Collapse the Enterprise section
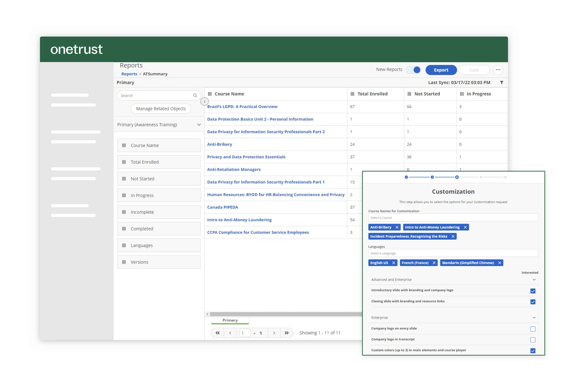 (x=534, y=317)
